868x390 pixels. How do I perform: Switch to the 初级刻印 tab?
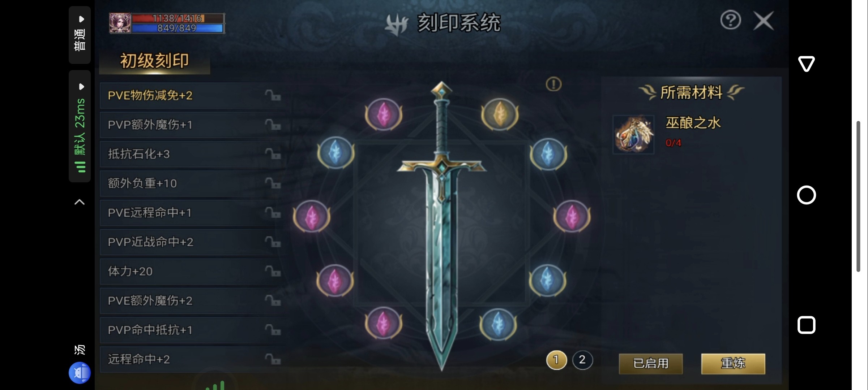154,61
